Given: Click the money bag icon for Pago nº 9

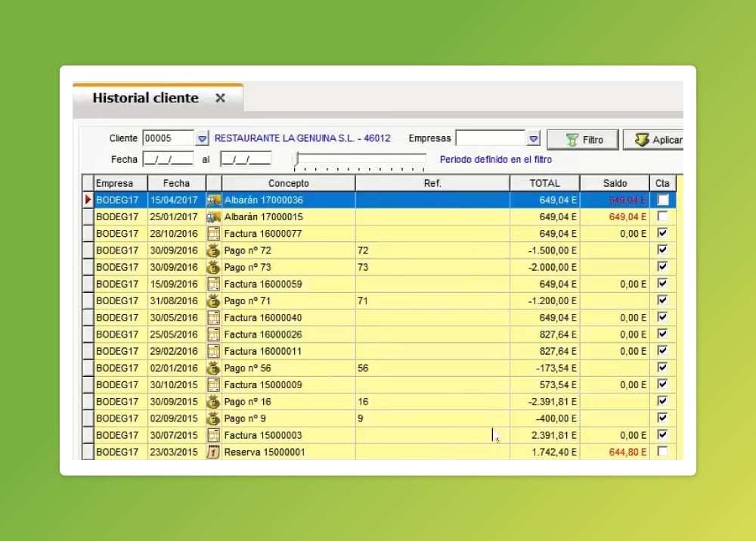Looking at the screenshot, I should coord(213,418).
